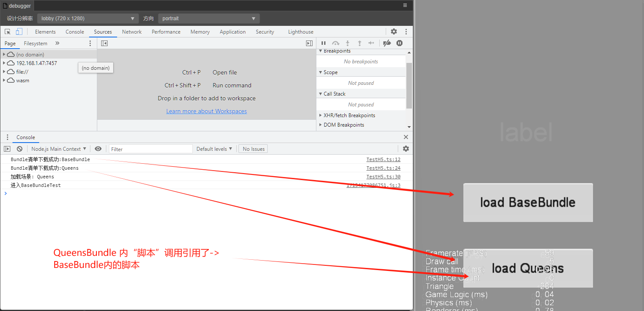
Task: Pause script execution
Action: (x=324, y=43)
